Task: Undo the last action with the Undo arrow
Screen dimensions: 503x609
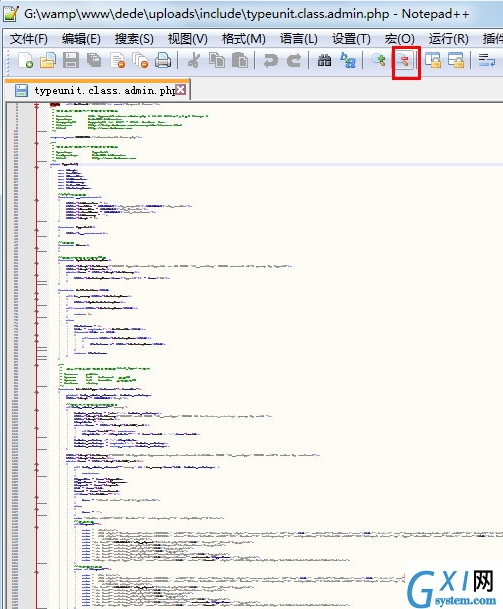Action: [271, 61]
